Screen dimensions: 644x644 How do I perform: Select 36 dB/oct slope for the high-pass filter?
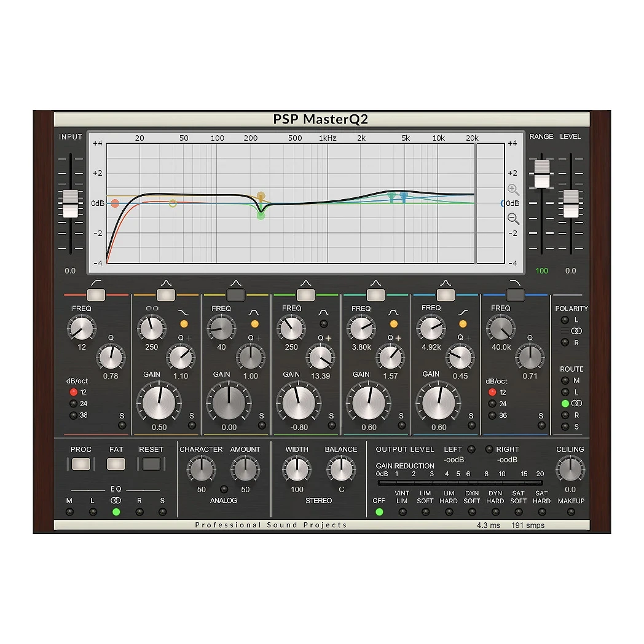73,415
